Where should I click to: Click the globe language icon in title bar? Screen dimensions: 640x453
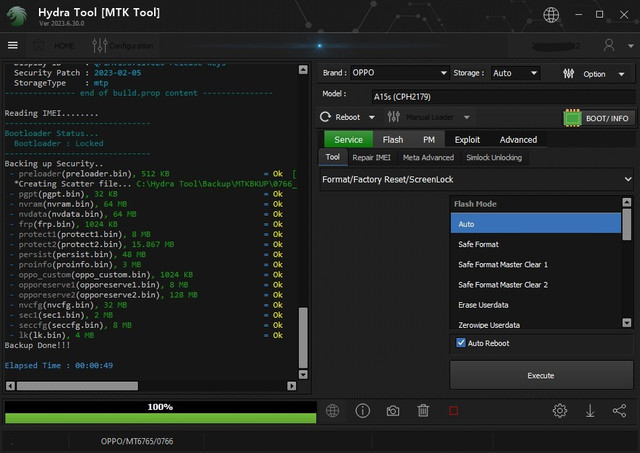coord(551,15)
